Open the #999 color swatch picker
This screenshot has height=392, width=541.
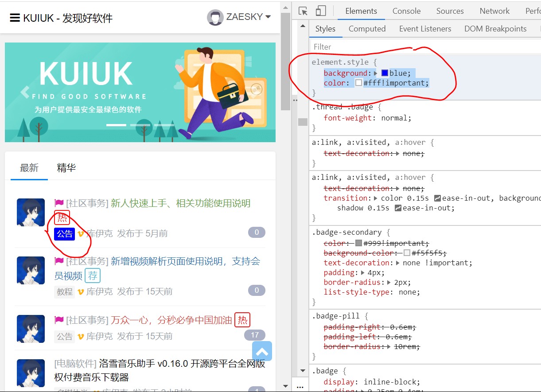(358, 243)
